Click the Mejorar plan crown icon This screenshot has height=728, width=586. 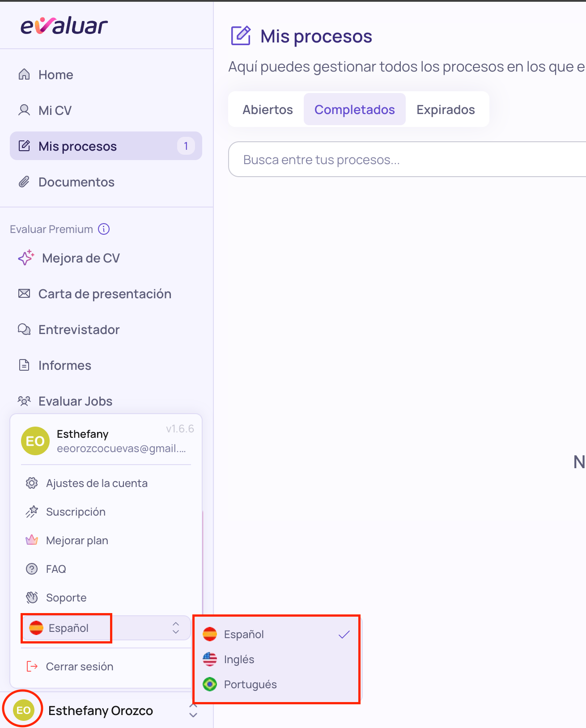tap(32, 540)
